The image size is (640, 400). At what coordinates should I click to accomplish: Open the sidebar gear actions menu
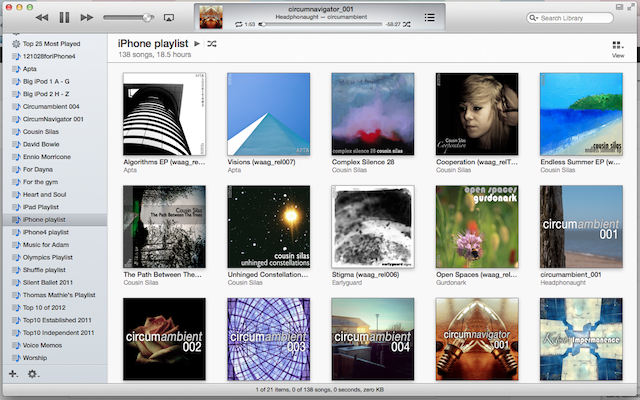pos(33,373)
